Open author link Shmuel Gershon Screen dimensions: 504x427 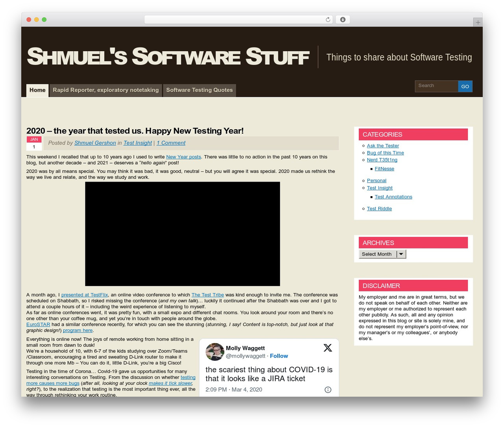click(95, 143)
